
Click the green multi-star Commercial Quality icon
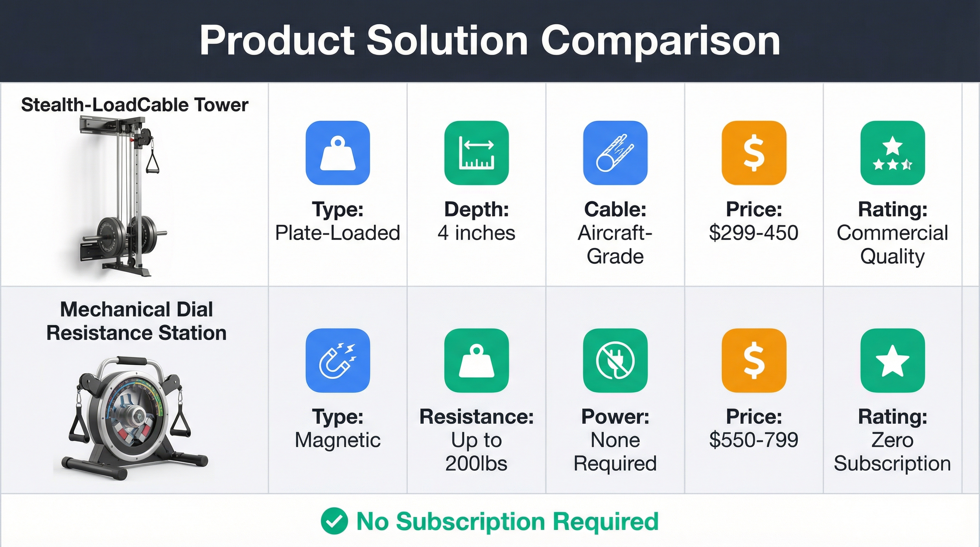892,153
